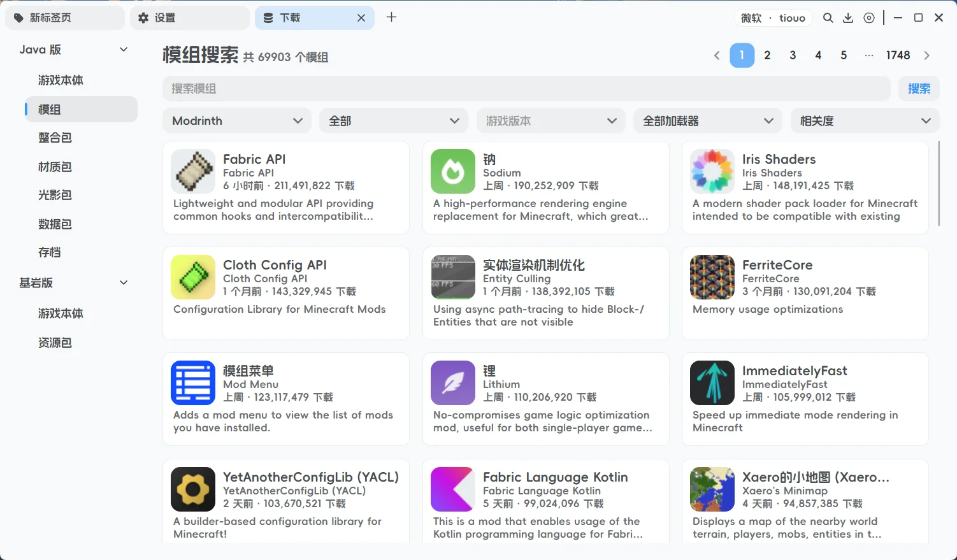
Task: Click the circular target icon in title bar
Action: [869, 18]
